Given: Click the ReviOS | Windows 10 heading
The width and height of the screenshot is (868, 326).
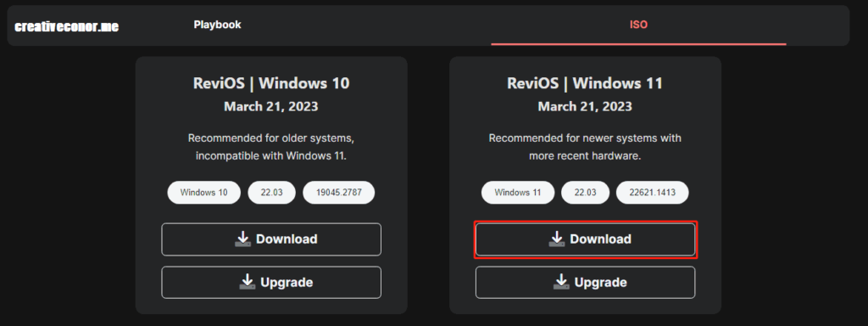Looking at the screenshot, I should (271, 84).
